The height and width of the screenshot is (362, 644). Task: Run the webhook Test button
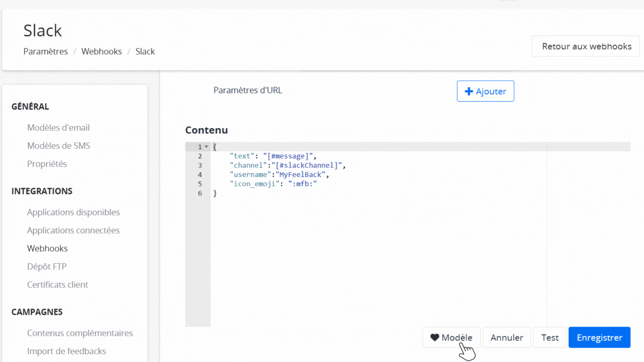pyautogui.click(x=549, y=337)
